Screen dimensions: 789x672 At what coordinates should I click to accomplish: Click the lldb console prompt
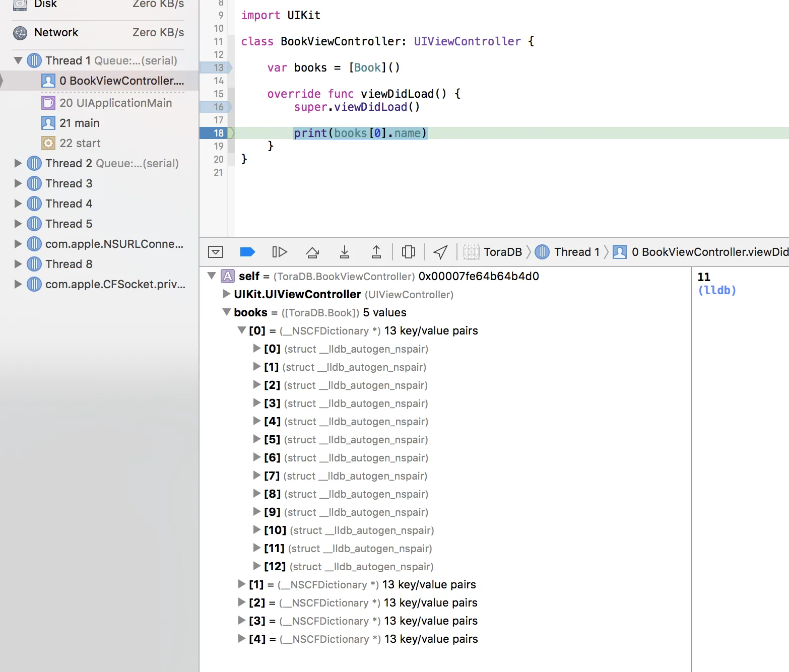pos(717,290)
